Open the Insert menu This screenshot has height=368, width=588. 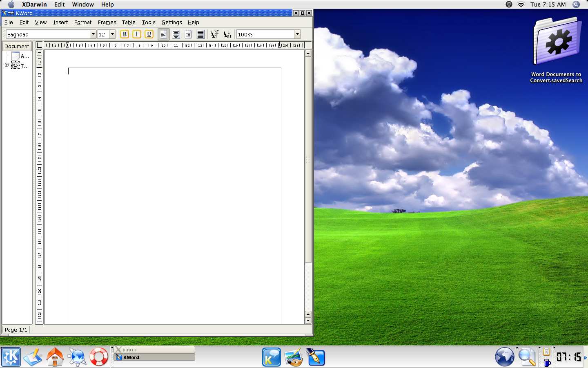point(60,22)
